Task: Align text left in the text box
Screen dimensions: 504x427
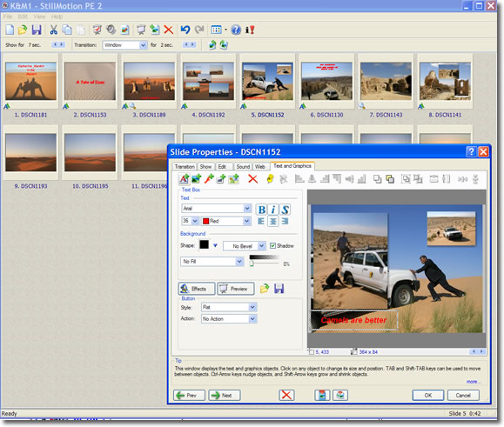Action: click(x=261, y=221)
